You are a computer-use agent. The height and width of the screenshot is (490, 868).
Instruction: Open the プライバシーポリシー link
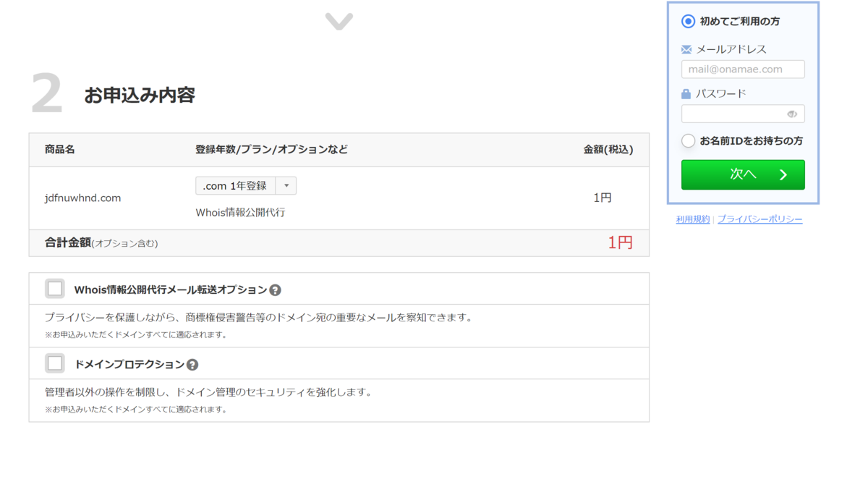[759, 219]
